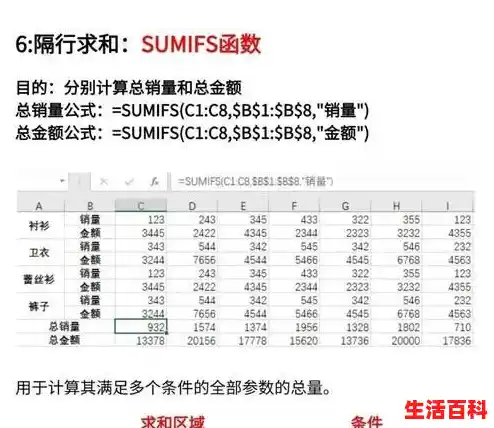
Task: Click 衬衫 销量 value 433 in column F
Action: pos(294,219)
